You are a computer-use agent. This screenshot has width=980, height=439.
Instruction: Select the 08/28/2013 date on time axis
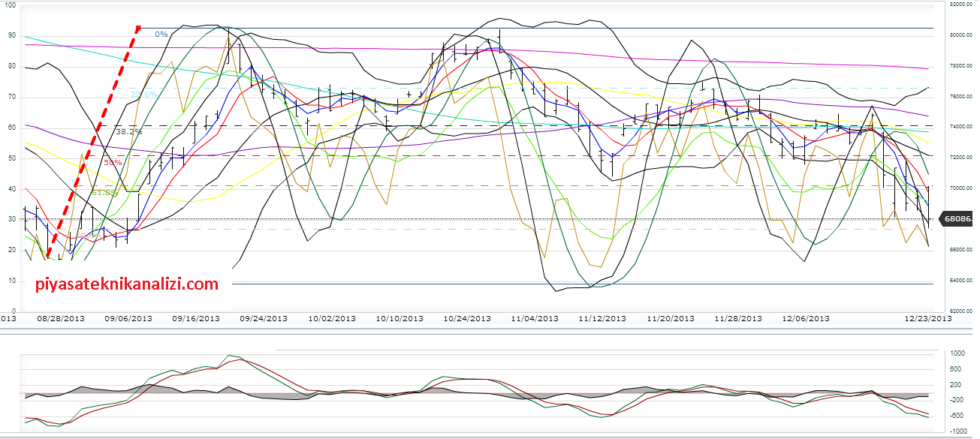coord(62,318)
